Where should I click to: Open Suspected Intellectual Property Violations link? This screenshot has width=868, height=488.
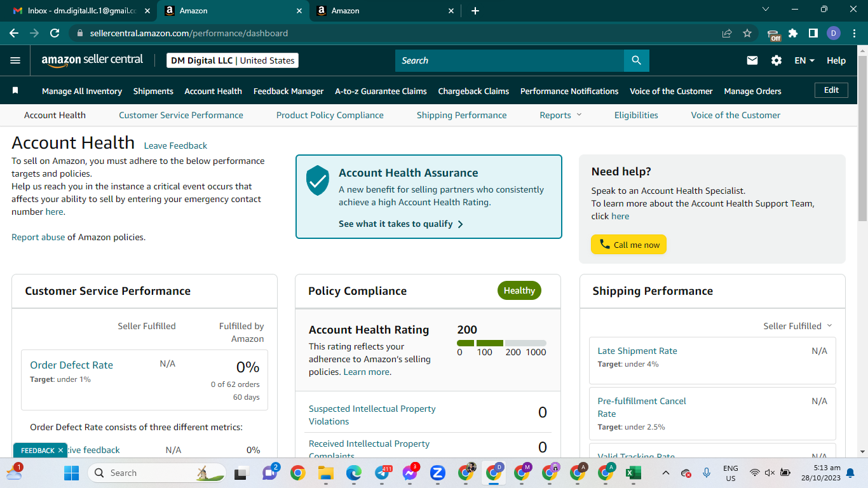(372, 415)
